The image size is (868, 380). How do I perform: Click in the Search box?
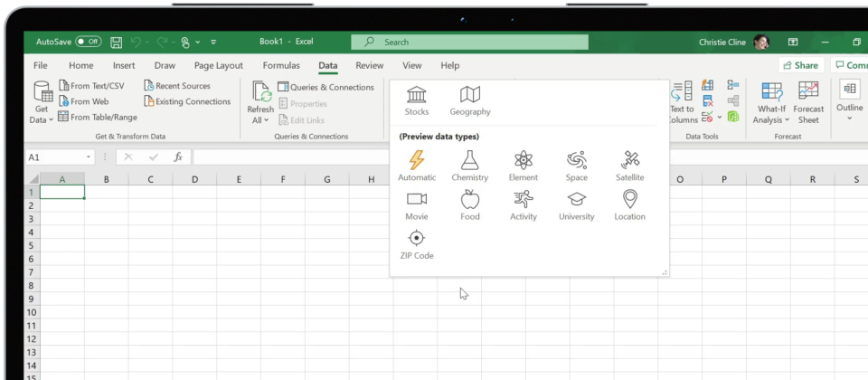[x=469, y=43]
